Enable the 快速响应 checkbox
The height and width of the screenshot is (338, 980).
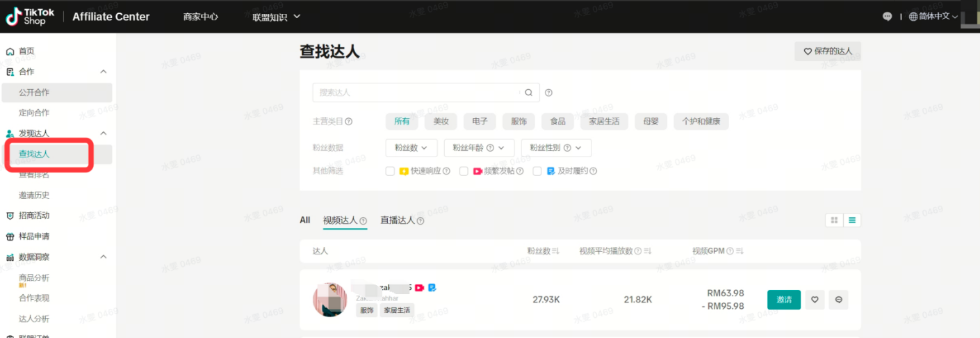click(390, 171)
